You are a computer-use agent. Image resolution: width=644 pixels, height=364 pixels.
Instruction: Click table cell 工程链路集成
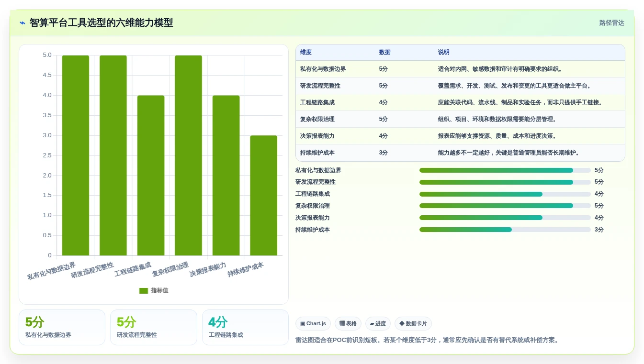click(x=317, y=102)
